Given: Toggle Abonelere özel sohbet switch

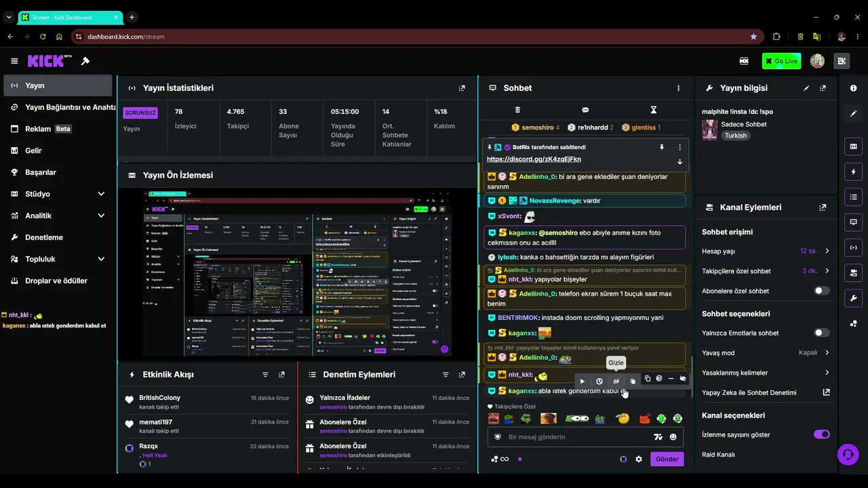Looking at the screenshot, I should point(821,291).
